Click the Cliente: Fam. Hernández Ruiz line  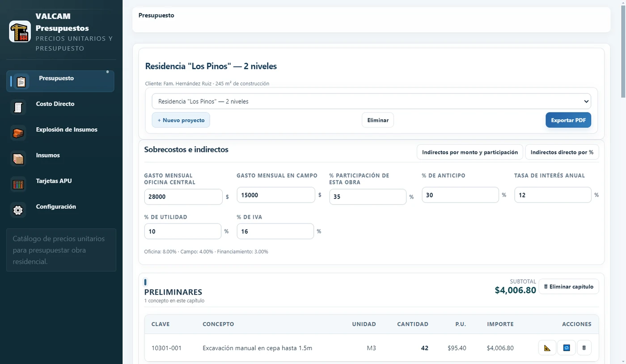pyautogui.click(x=207, y=84)
